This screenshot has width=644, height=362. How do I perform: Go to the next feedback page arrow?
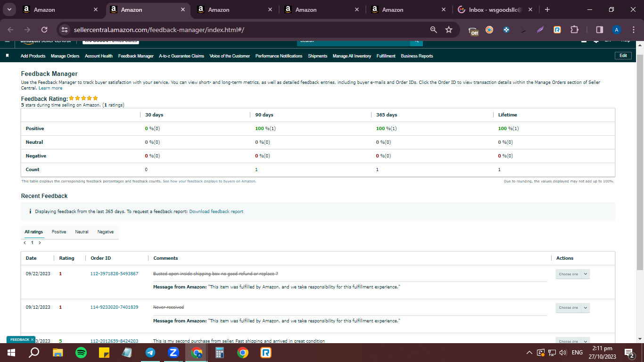click(x=40, y=243)
